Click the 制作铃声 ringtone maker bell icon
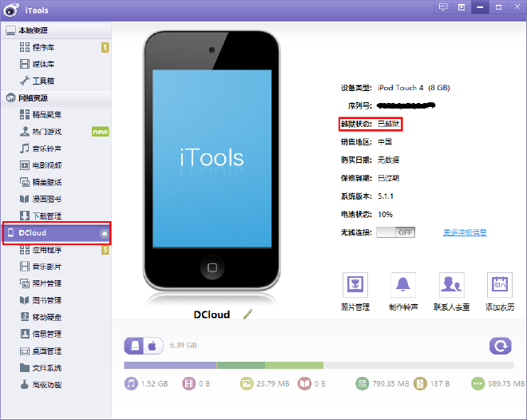 coord(402,285)
